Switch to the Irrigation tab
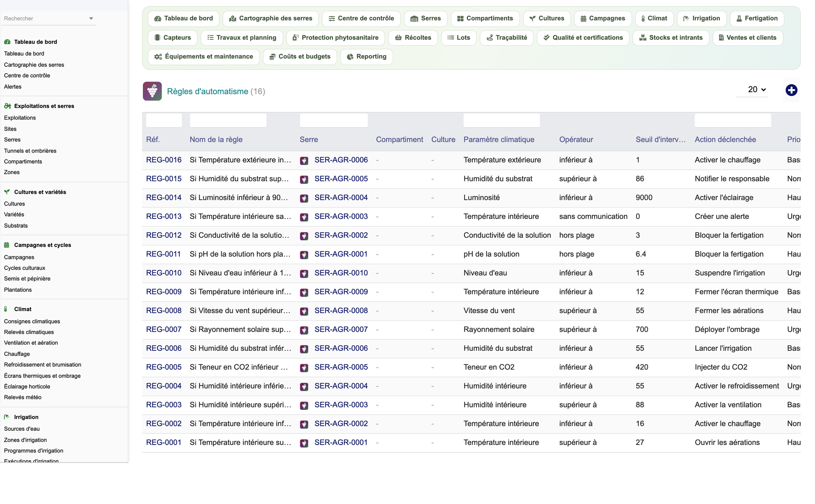This screenshot has width=815, height=504. (x=702, y=18)
